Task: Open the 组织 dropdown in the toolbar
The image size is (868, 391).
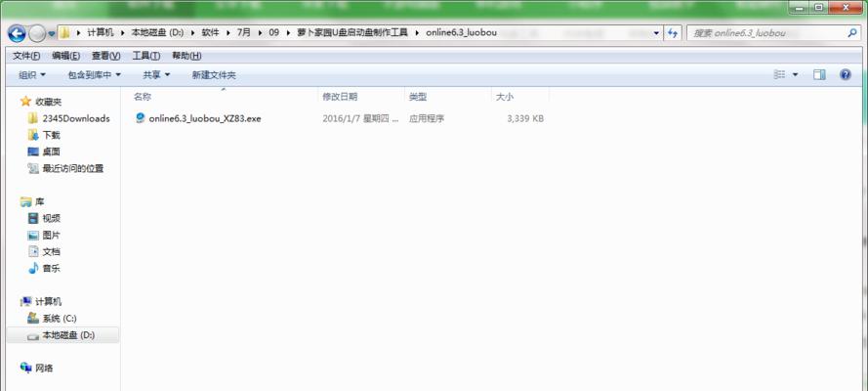Action: click(32, 74)
